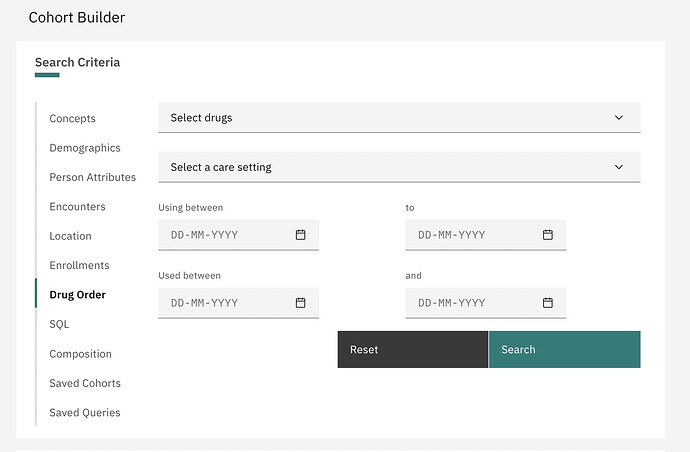Open the Composition tab
Image resolution: width=690 pixels, height=452 pixels.
pos(81,354)
